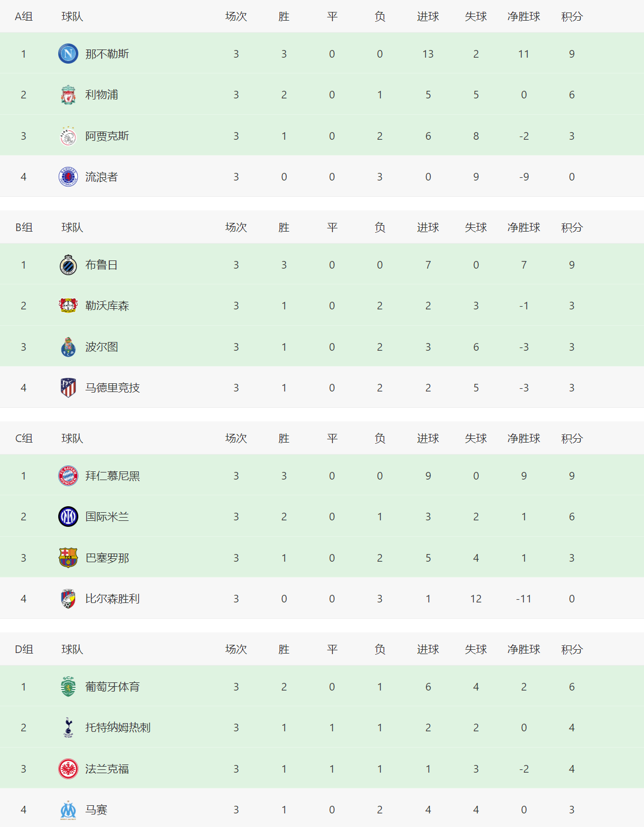Click the Eintracht Frankfurt eagle logo

point(68,769)
